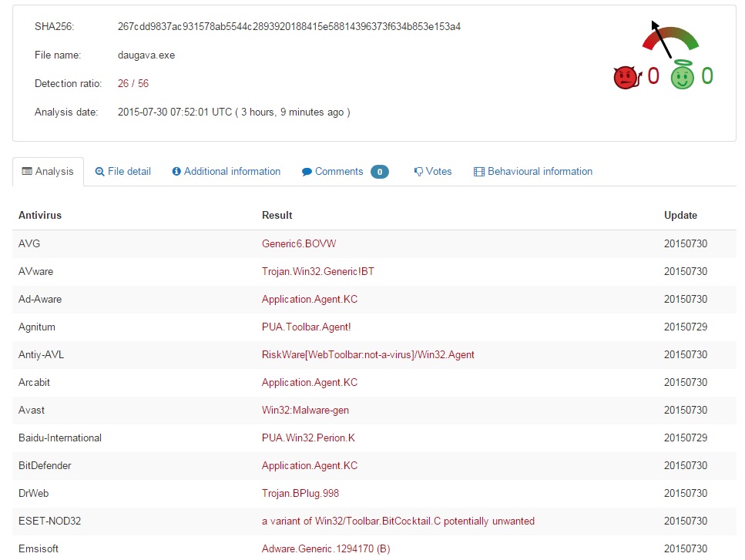Click the Trojan.BPlug.998 result
This screenshot has width=745, height=560.
pos(300,493)
